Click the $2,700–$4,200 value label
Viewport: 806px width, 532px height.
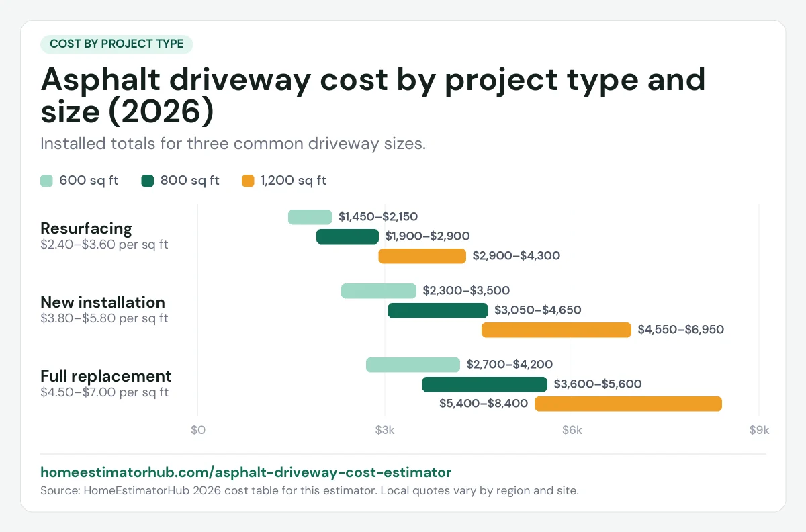tap(510, 365)
